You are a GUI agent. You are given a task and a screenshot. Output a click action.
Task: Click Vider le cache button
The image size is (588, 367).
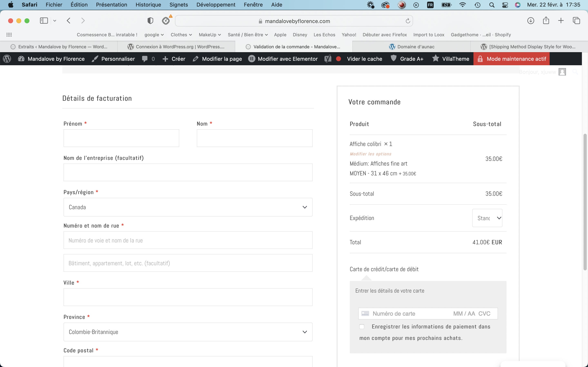coord(364,59)
